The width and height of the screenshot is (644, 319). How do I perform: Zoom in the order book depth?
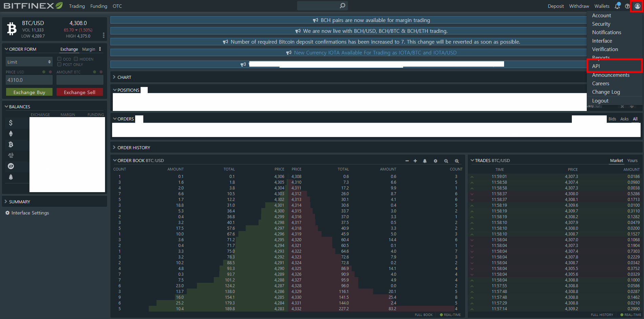(457, 161)
